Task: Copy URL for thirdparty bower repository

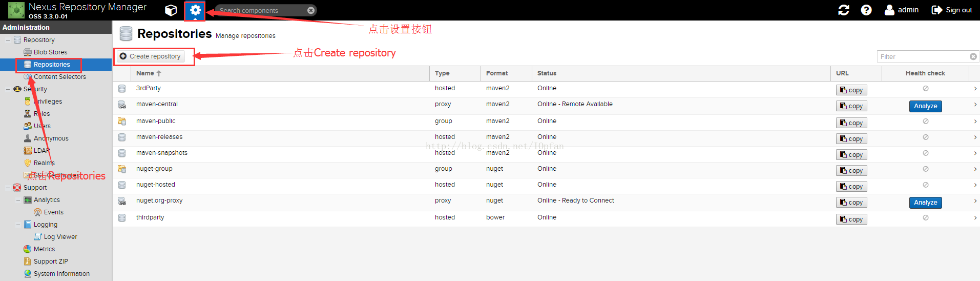Action: click(x=851, y=219)
